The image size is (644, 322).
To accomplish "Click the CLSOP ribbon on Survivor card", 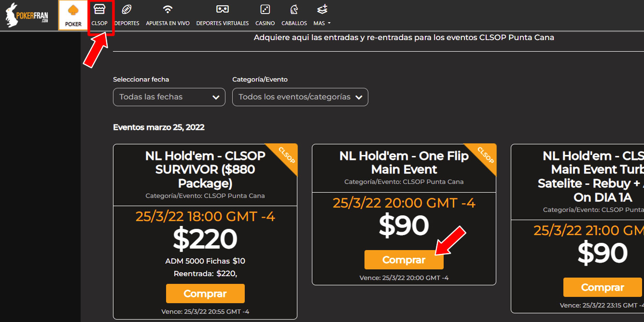I will (x=286, y=154).
